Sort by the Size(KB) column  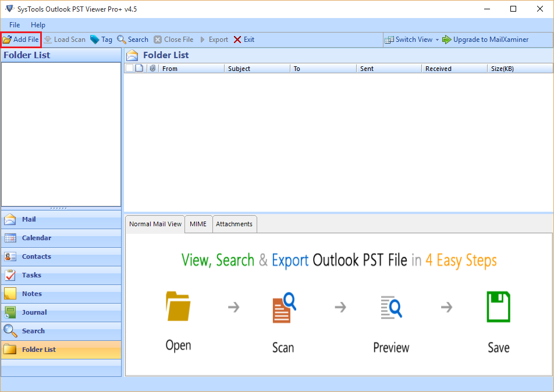pos(520,69)
